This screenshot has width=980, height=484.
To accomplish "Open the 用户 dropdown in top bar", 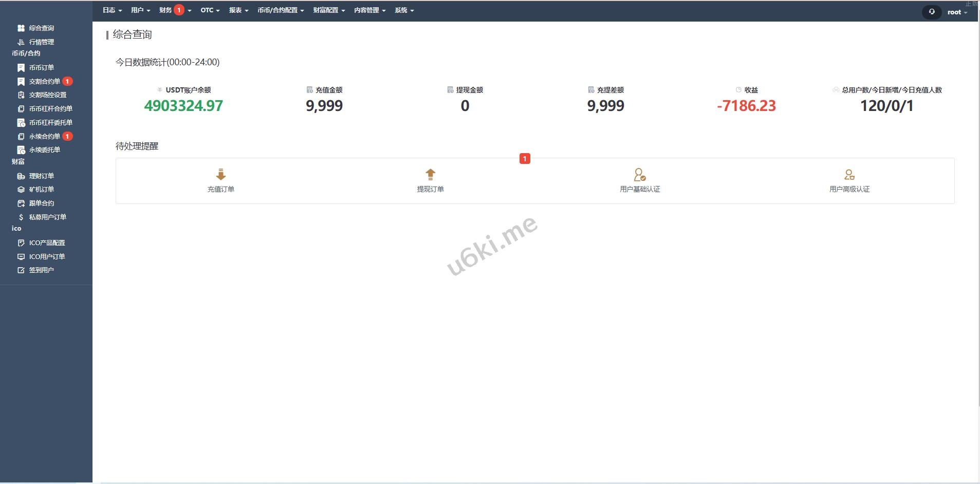I will [140, 10].
